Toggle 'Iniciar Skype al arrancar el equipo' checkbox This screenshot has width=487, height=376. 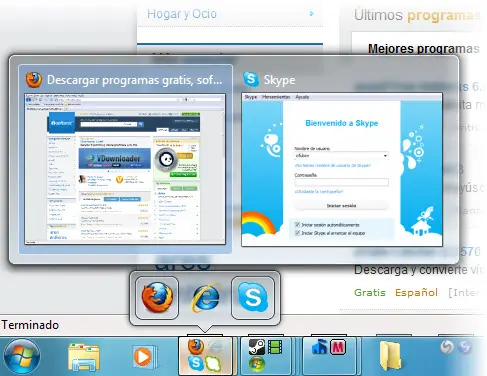[297, 233]
